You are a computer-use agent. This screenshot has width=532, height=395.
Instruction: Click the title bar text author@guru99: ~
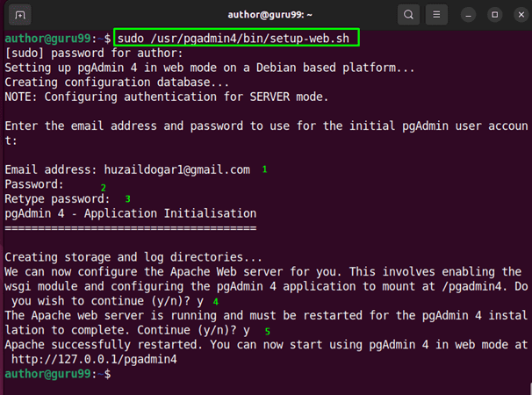click(266, 15)
